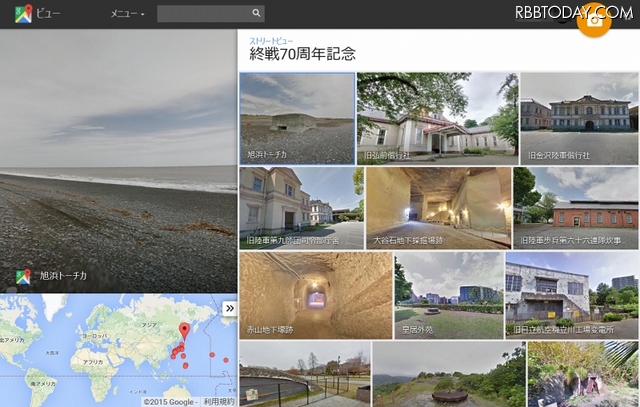Open the 赤山地下壕跡 tunnel thumbnail
This screenshot has width=640, height=407.
(x=316, y=296)
